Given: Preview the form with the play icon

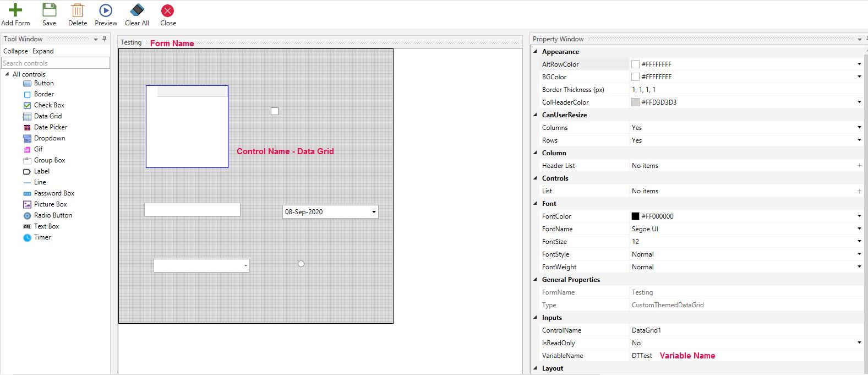Looking at the screenshot, I should point(106,10).
